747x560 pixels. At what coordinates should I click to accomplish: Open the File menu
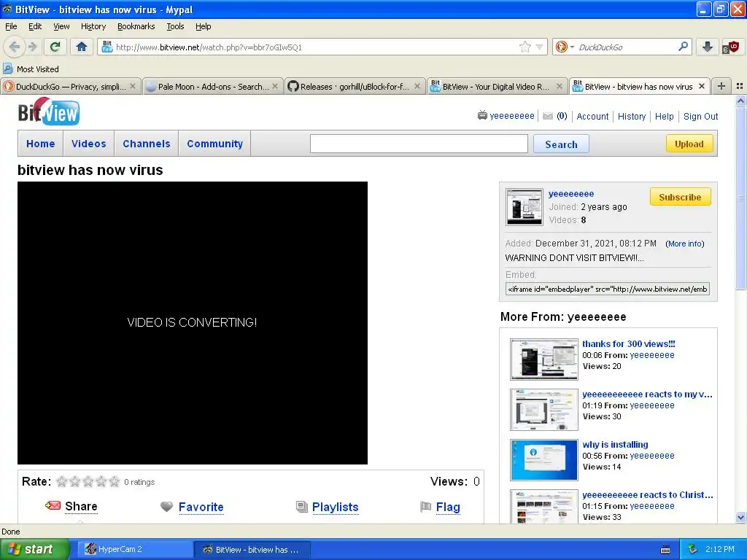(11, 26)
